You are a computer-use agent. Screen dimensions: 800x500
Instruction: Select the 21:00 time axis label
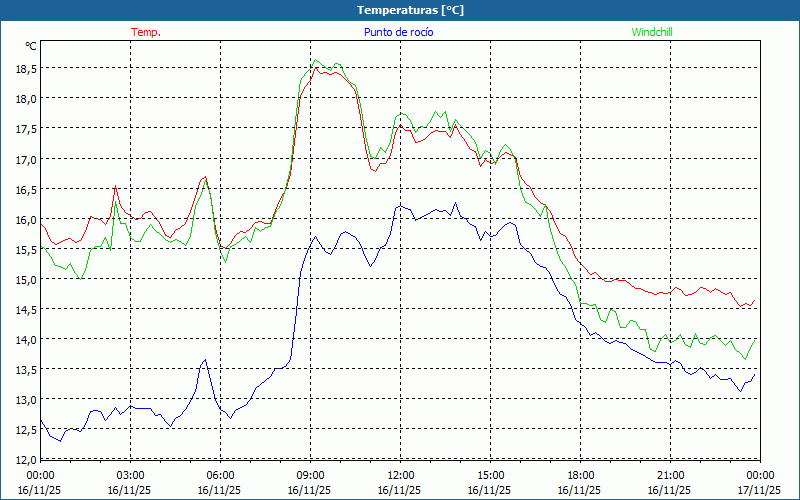pos(670,475)
